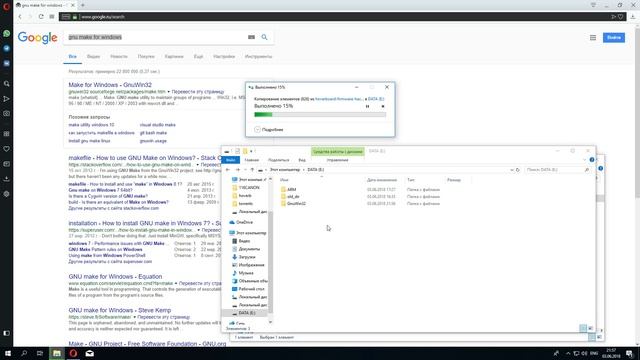Select the ARM folder in Explorer
640x360 pixels.
pyautogui.click(x=291, y=190)
